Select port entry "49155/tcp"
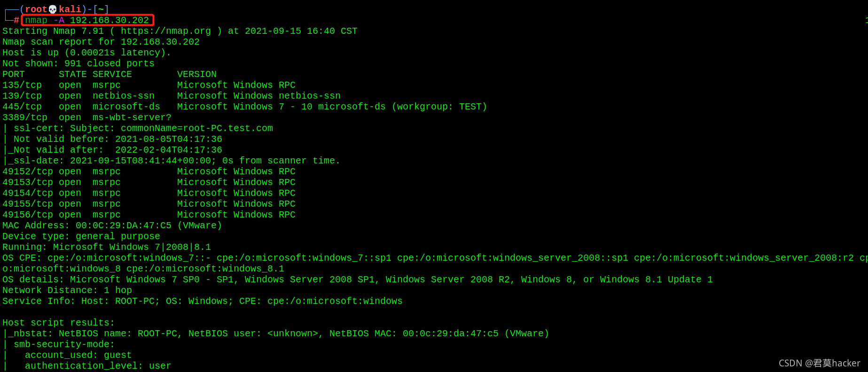 tap(28, 204)
